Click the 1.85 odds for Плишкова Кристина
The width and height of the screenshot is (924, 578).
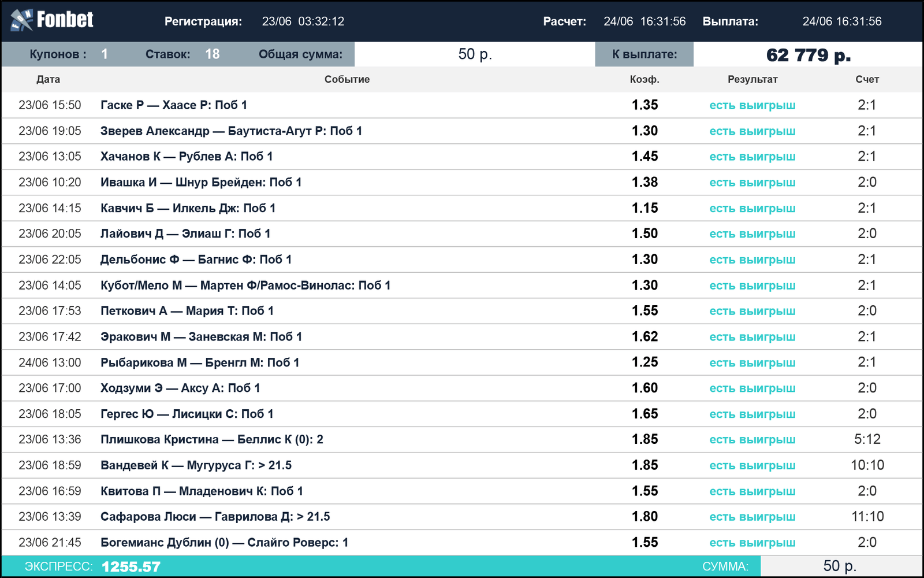[x=644, y=439]
